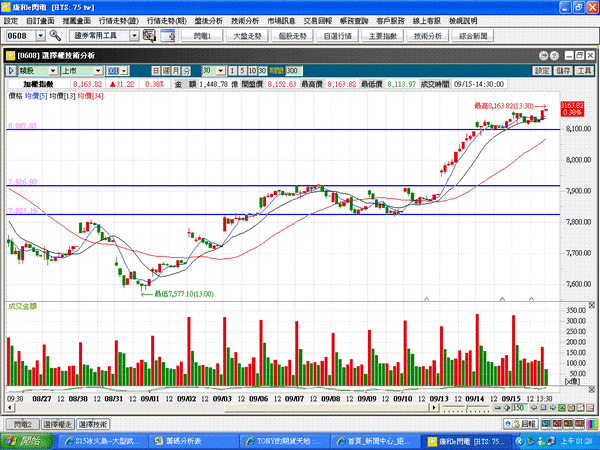Viewport: 600px width, 450px height.
Task: Click the 150 bar-count input field
Action: click(520, 408)
